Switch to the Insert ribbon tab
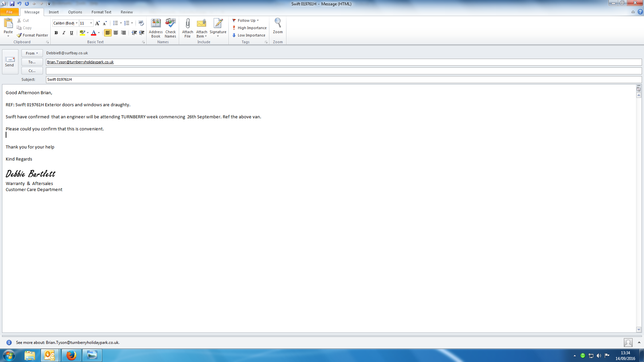 click(54, 12)
